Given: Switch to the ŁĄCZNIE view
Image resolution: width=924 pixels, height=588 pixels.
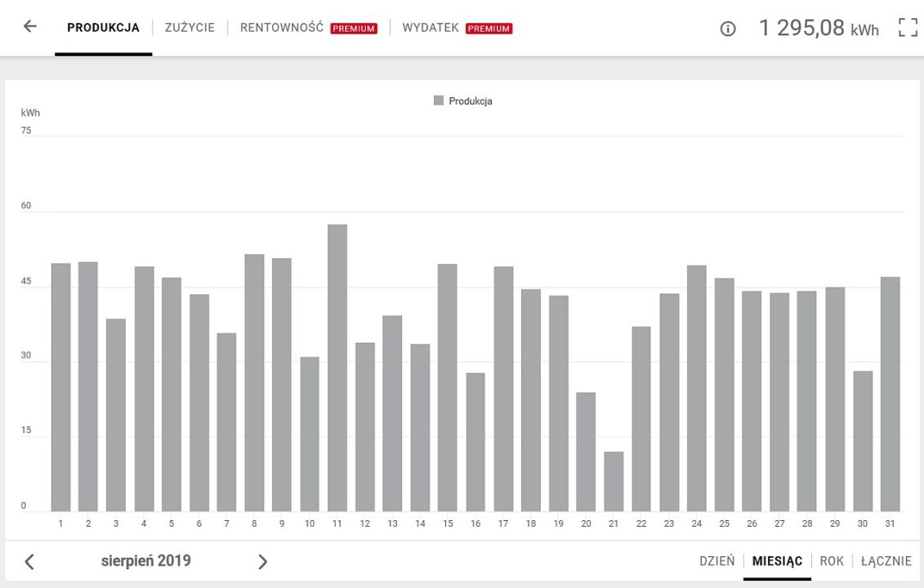Looking at the screenshot, I should coord(886,561).
